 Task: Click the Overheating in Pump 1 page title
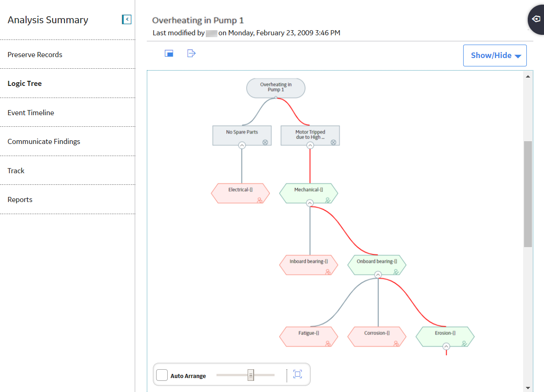pyautogui.click(x=198, y=20)
